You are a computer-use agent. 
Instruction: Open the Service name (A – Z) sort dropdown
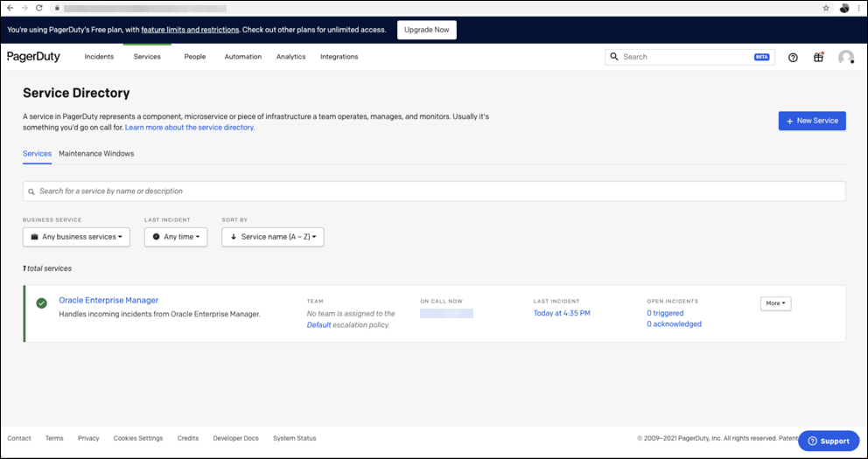(x=273, y=237)
